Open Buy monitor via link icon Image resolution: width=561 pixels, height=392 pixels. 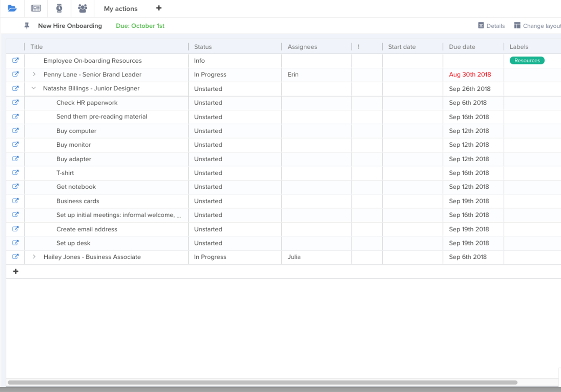15,144
